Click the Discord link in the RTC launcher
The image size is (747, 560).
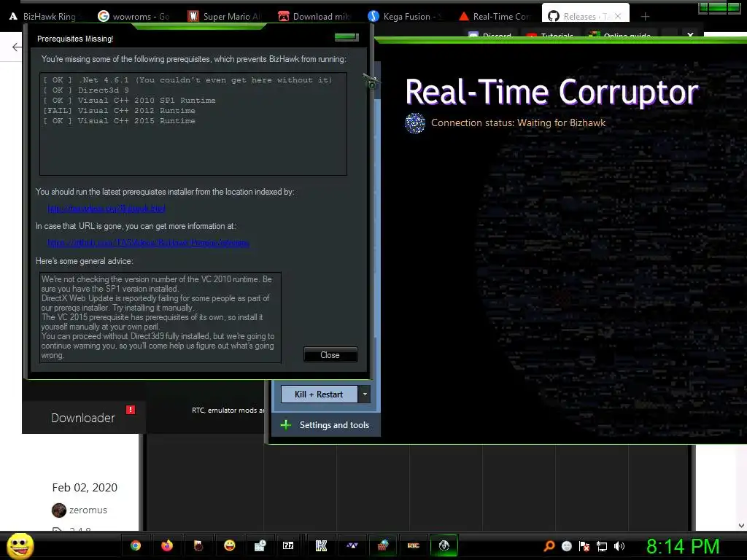coord(490,36)
